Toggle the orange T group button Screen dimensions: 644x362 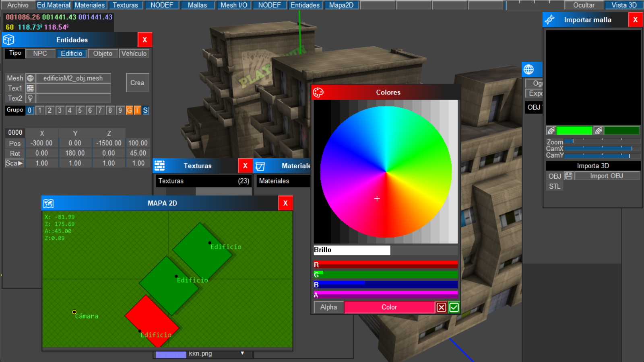[x=137, y=110]
